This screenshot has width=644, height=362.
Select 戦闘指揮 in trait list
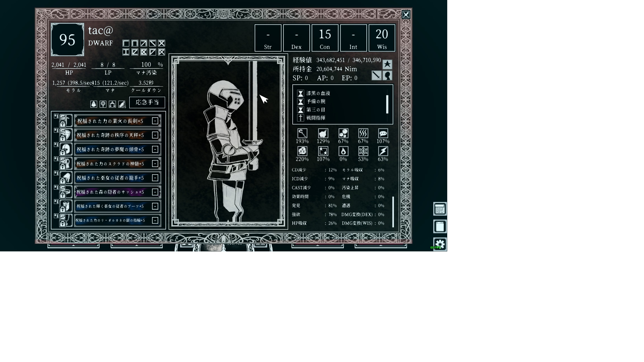click(x=316, y=118)
